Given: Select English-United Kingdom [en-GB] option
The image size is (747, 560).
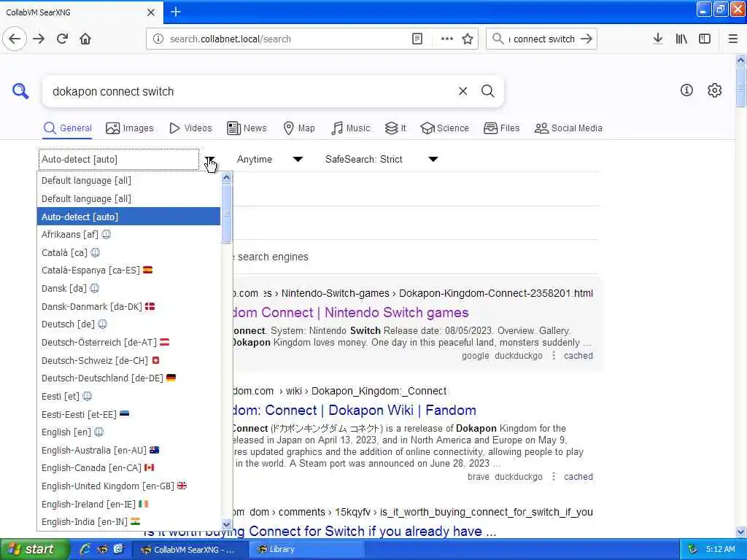Looking at the screenshot, I should coord(128,486).
